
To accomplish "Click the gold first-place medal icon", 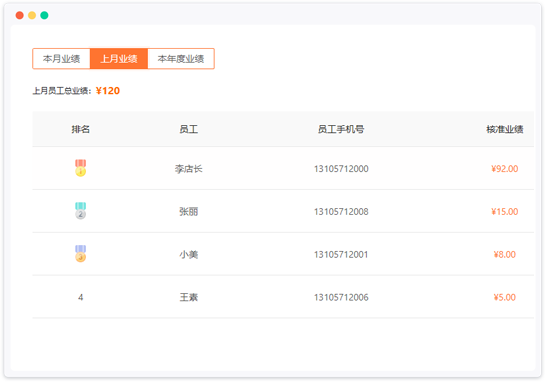I will pyautogui.click(x=81, y=168).
